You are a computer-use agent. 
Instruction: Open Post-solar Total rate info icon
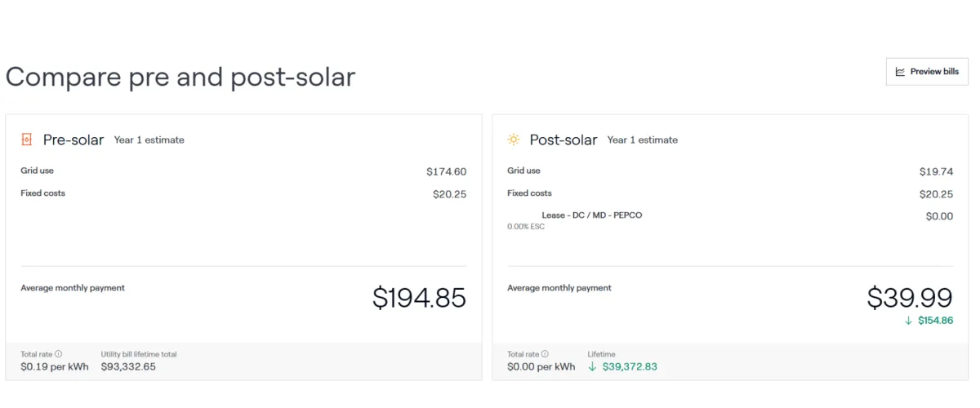pyautogui.click(x=546, y=354)
